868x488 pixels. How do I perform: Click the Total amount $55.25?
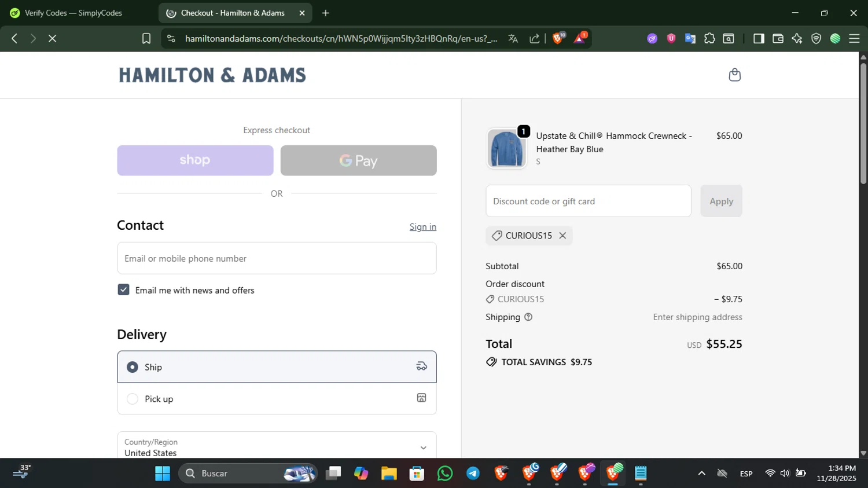(x=724, y=344)
